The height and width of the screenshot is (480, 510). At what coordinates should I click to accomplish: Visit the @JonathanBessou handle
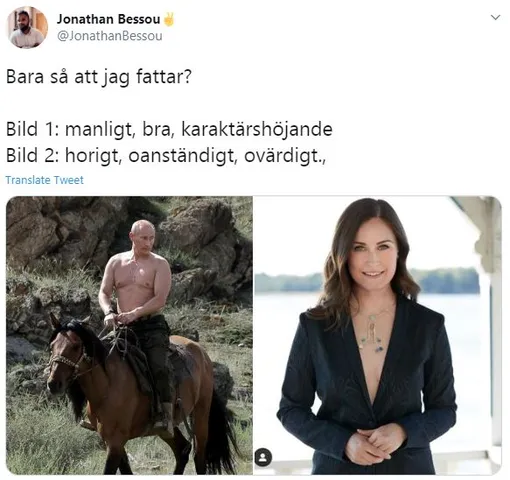tap(110, 36)
